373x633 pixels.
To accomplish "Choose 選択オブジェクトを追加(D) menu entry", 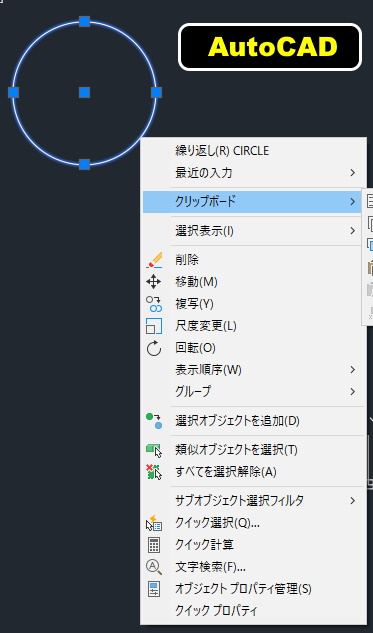I will pyautogui.click(x=254, y=421).
